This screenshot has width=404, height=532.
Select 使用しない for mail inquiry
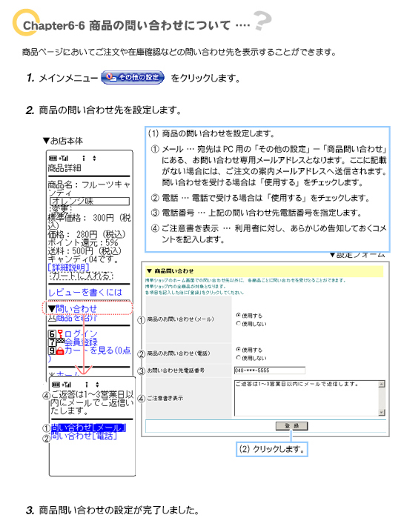click(239, 323)
